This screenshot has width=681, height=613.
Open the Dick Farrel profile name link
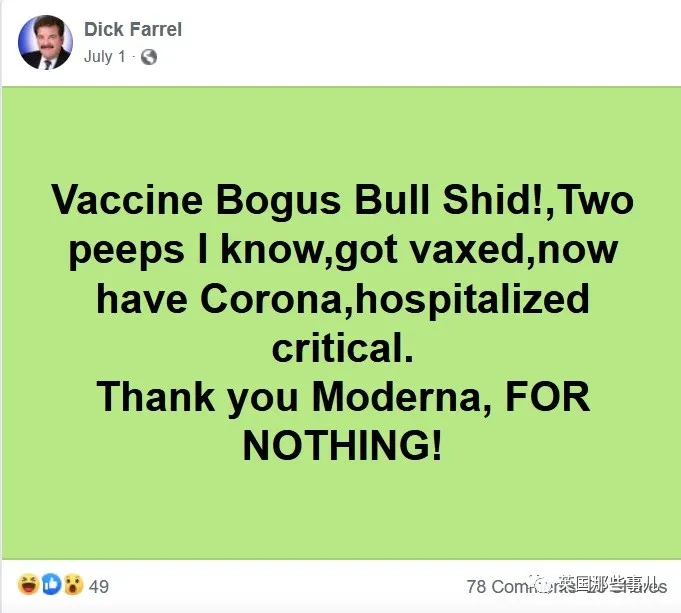(133, 30)
